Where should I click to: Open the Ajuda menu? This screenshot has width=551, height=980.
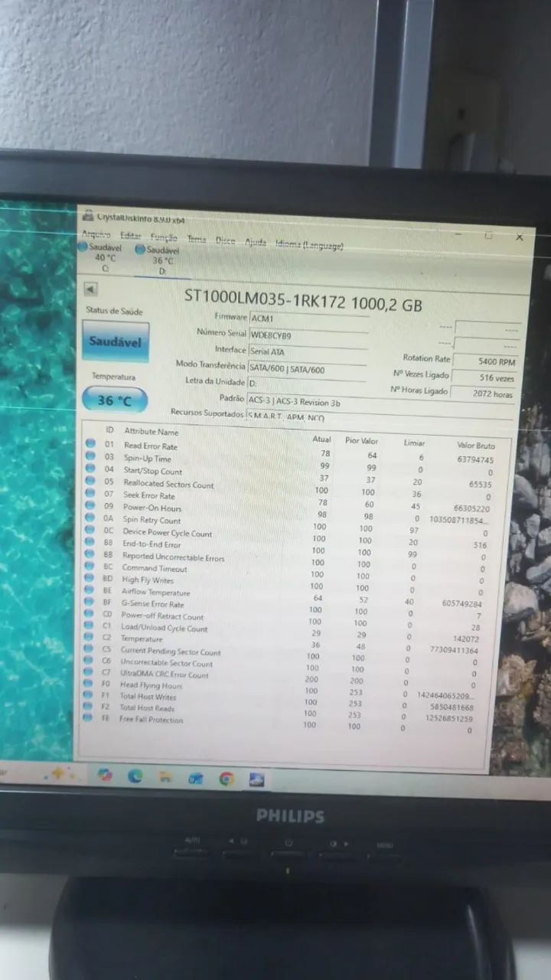pyautogui.click(x=256, y=242)
